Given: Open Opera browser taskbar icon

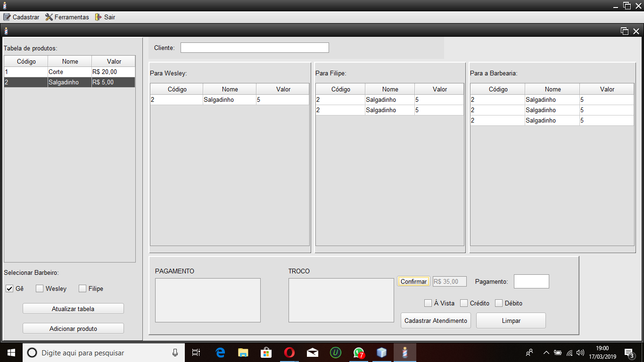Looking at the screenshot, I should 289,353.
